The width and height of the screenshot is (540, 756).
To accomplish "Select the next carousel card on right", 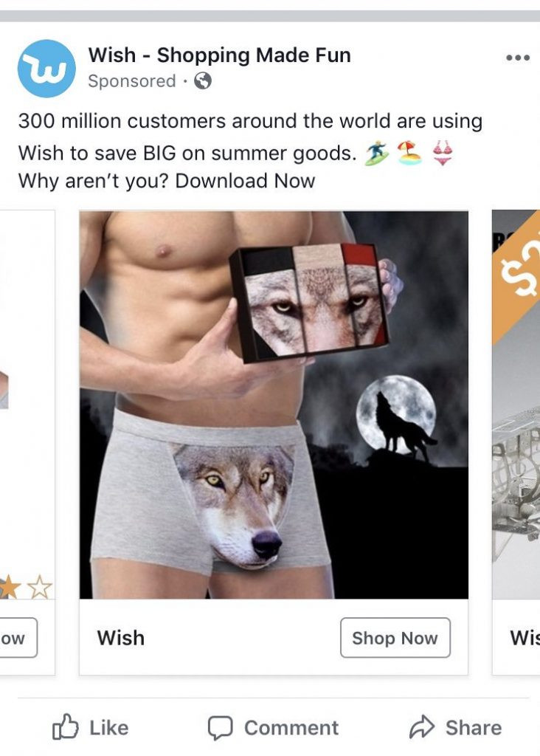I will click(x=516, y=442).
